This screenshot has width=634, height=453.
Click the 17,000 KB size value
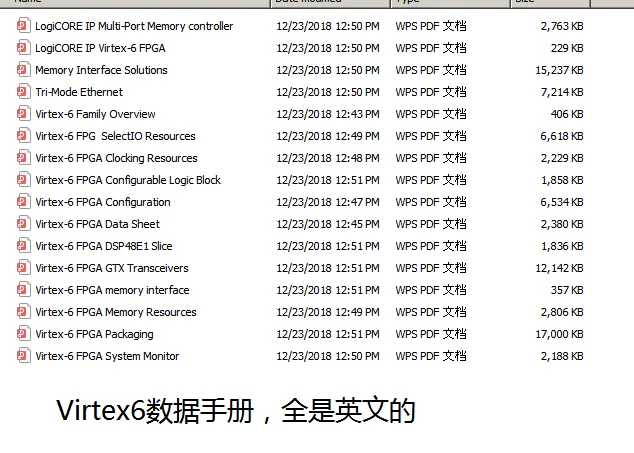point(559,334)
